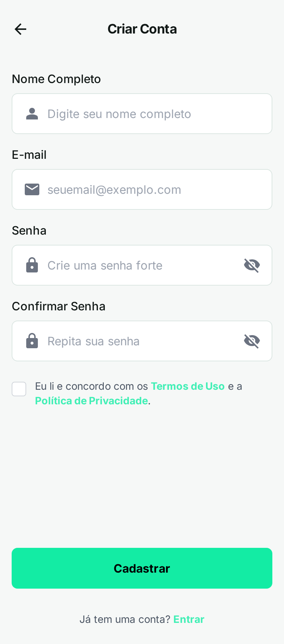Open the Termos de Uso link

[x=188, y=386]
